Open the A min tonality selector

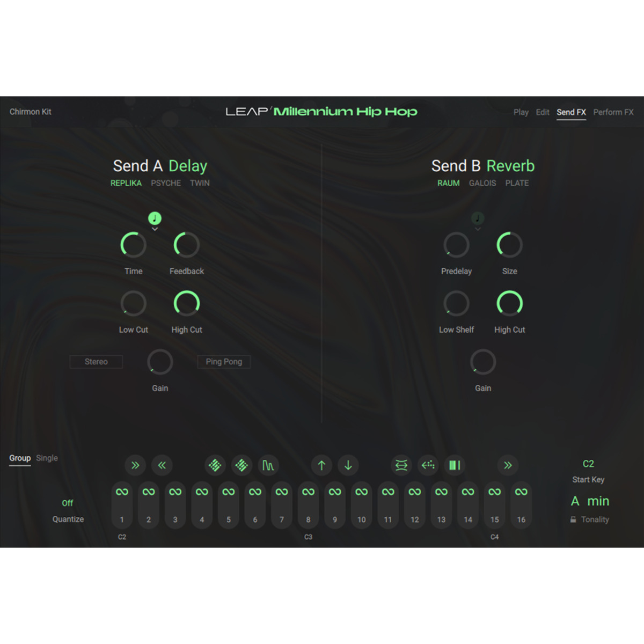click(x=590, y=501)
